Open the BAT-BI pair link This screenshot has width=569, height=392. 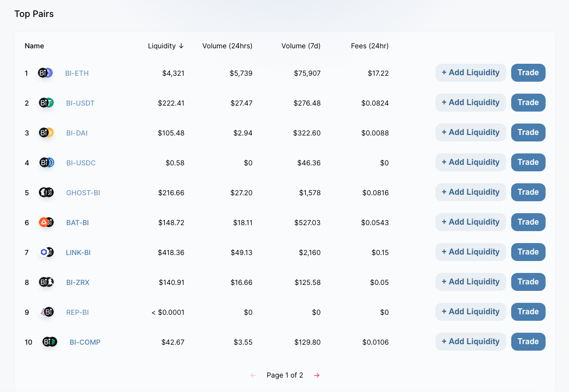[77, 223]
